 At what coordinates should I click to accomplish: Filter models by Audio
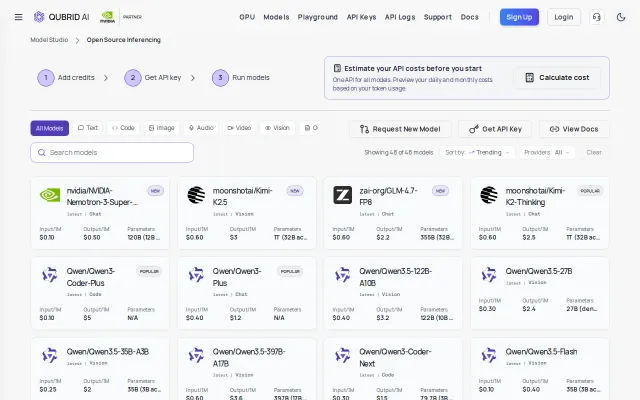click(x=201, y=128)
